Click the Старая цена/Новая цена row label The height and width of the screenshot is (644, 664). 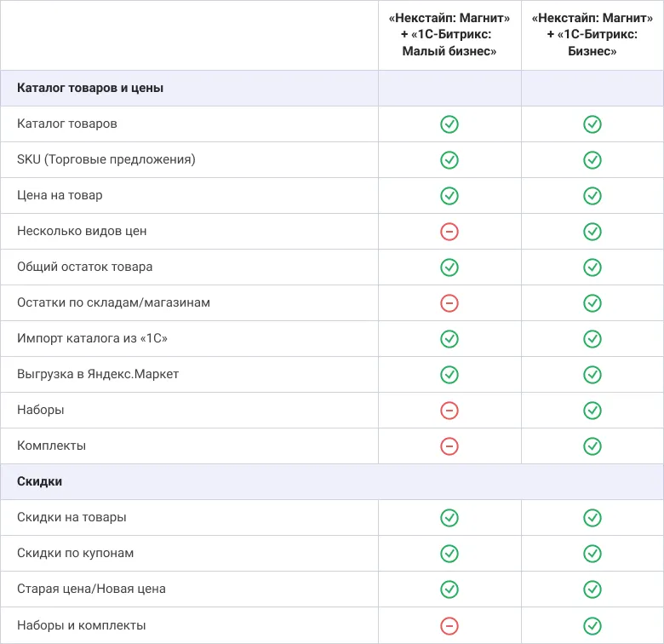[x=91, y=589]
